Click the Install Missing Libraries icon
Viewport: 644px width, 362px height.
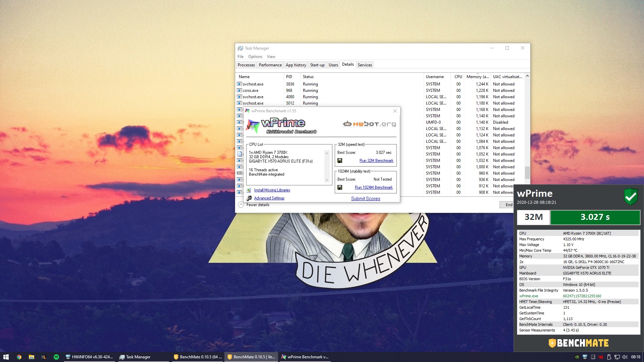[249, 190]
